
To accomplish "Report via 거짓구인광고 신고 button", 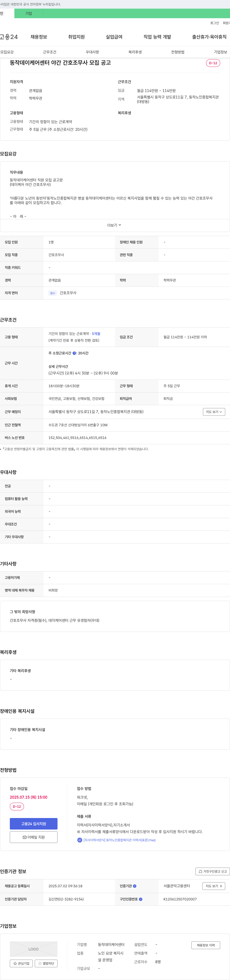I will pyautogui.click(x=213, y=871).
